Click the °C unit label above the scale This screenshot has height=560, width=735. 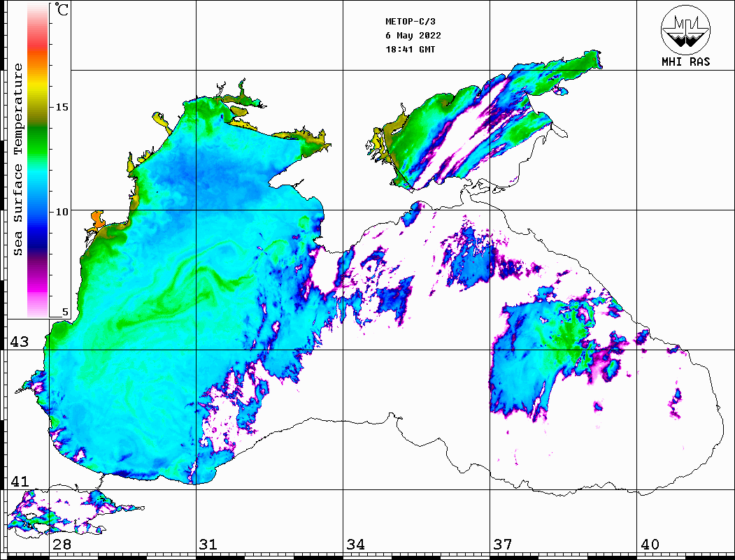63,10
